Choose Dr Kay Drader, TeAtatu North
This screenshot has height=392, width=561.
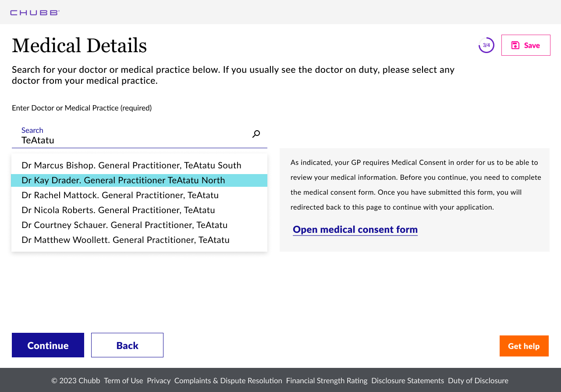139,180
